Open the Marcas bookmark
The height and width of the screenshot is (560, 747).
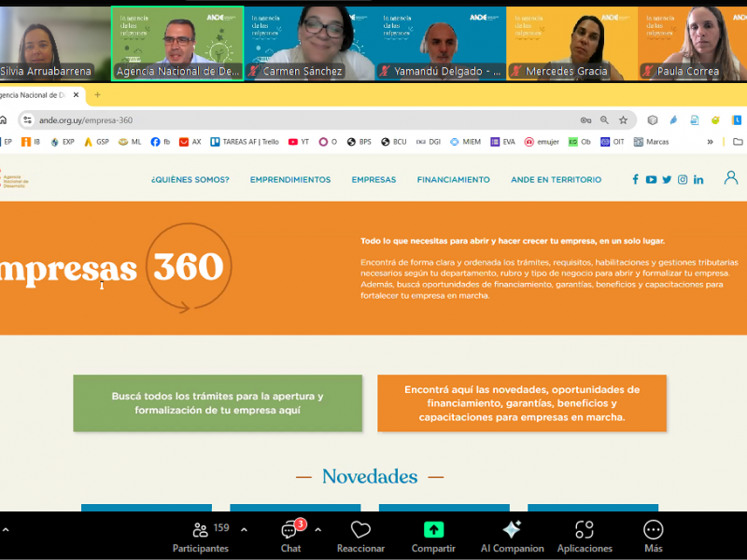pyautogui.click(x=651, y=142)
